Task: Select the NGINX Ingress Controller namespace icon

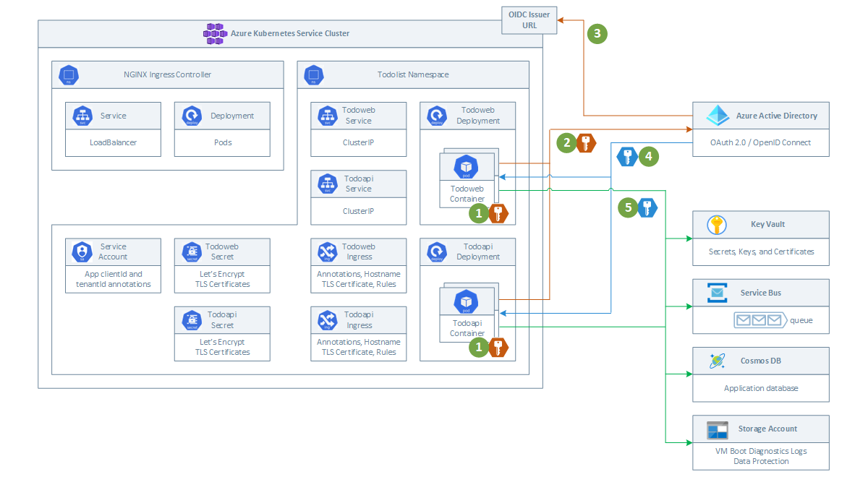Action: 69,75
